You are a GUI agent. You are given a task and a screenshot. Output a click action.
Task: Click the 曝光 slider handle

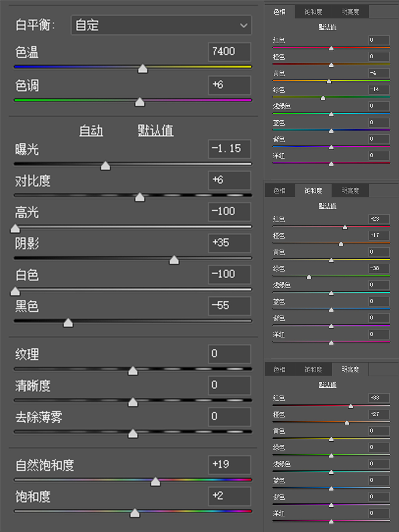tap(105, 165)
